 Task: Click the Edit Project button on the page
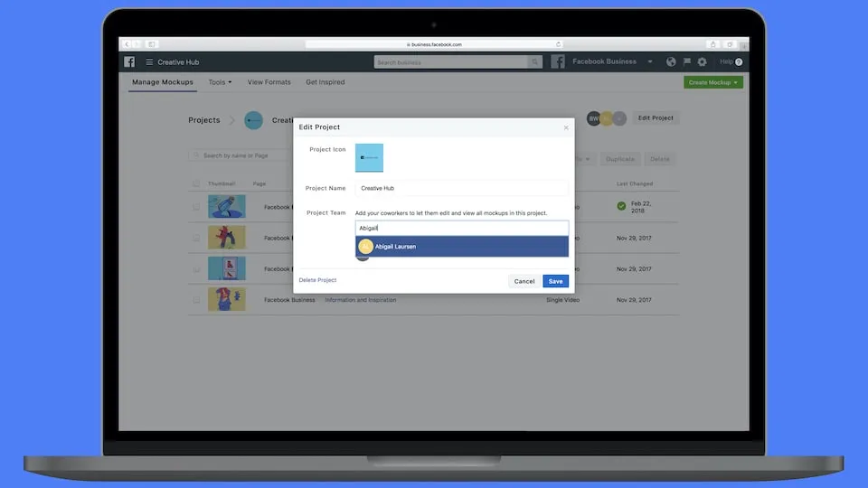coord(656,117)
